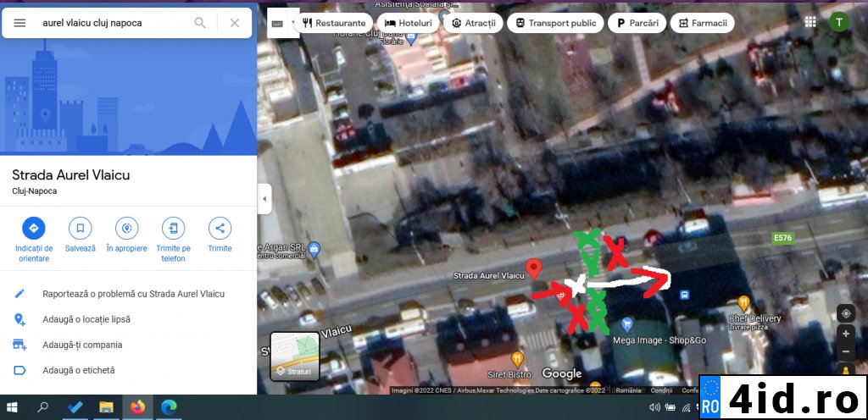Click the Trimite pe telefon icon
Screen dimensions: 868x420
(173, 228)
